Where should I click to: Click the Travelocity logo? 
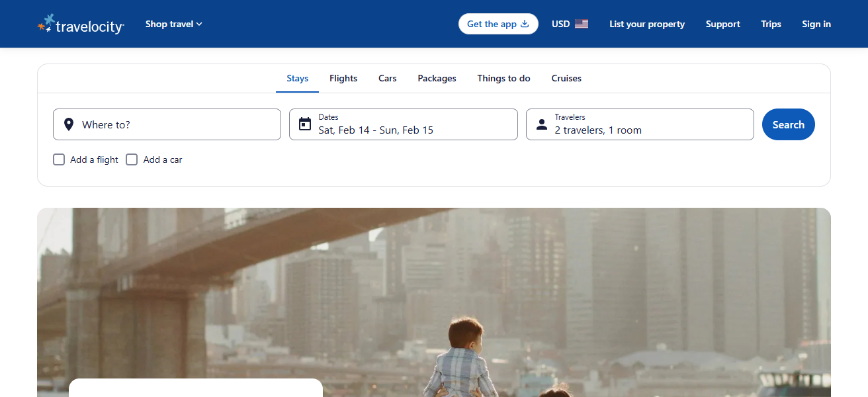click(80, 24)
